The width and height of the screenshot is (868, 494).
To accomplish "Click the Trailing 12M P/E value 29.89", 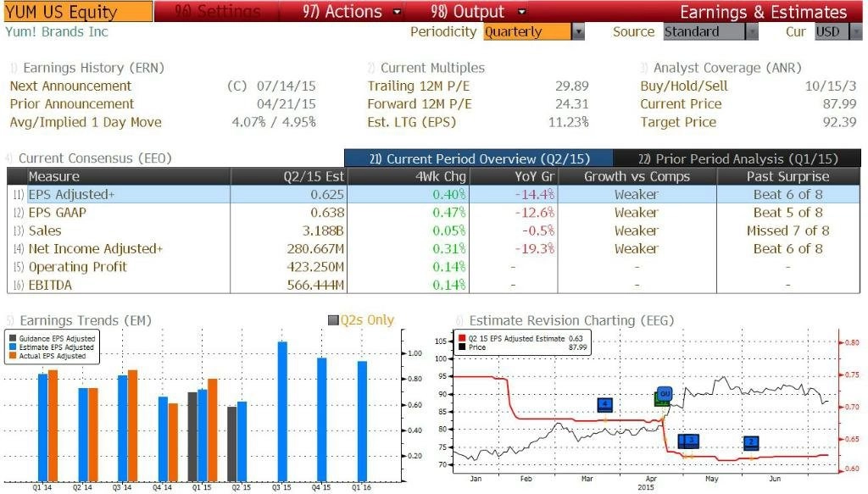I will (572, 86).
